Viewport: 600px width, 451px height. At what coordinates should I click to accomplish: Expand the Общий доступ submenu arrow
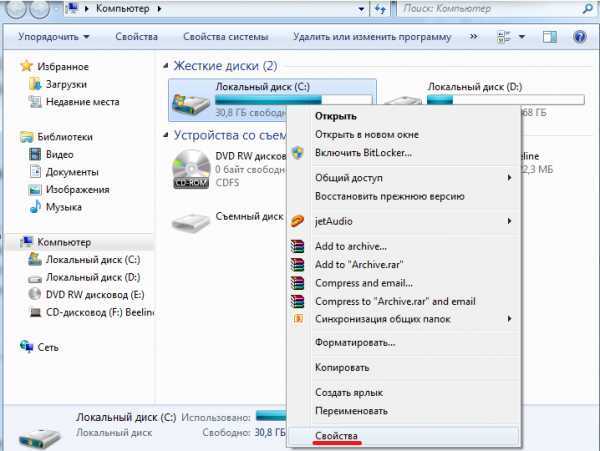pyautogui.click(x=509, y=177)
